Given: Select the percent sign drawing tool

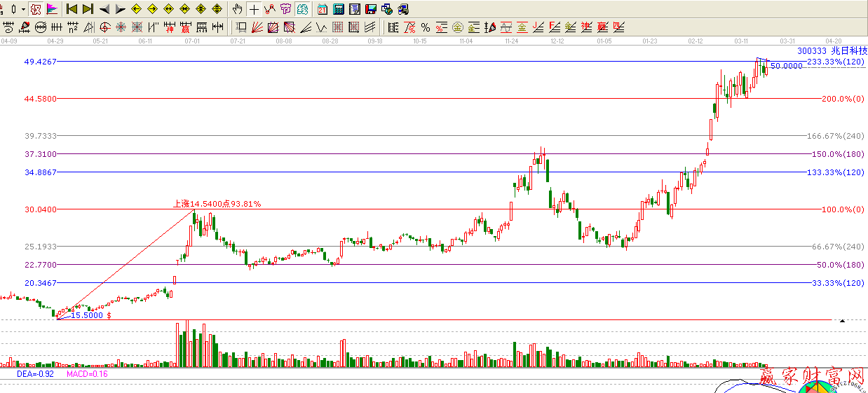Looking at the screenshot, I should coord(426,27).
